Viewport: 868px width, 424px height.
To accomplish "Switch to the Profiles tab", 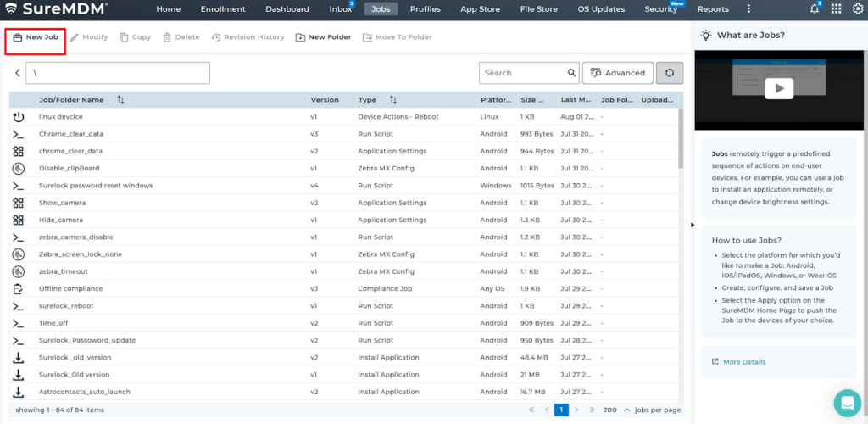I will tap(425, 9).
